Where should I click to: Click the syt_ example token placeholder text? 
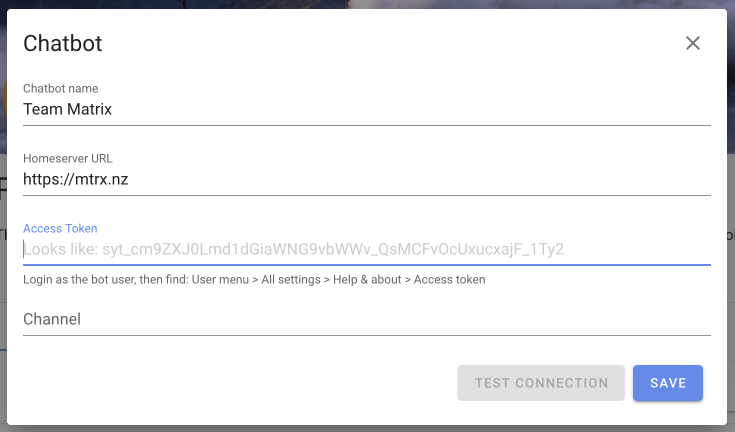333,249
